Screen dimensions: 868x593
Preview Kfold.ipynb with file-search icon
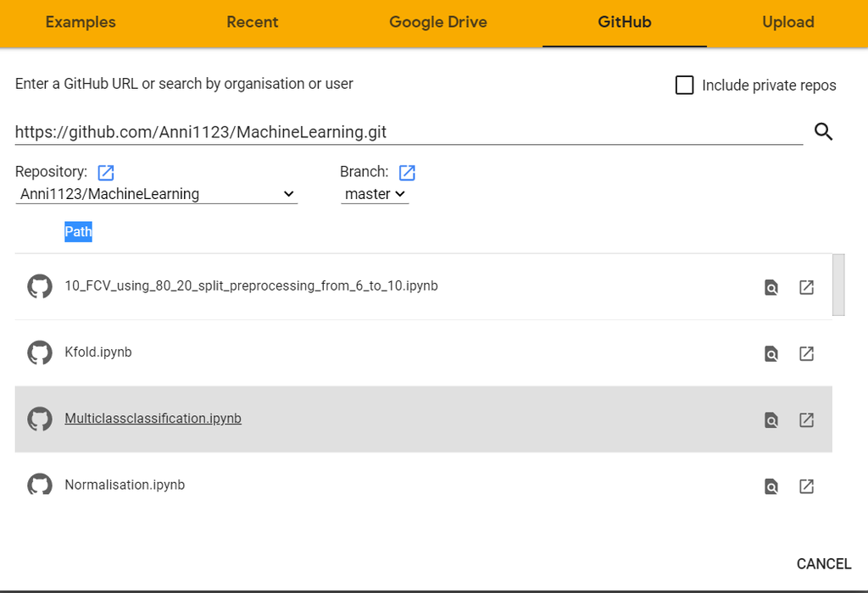coord(771,353)
